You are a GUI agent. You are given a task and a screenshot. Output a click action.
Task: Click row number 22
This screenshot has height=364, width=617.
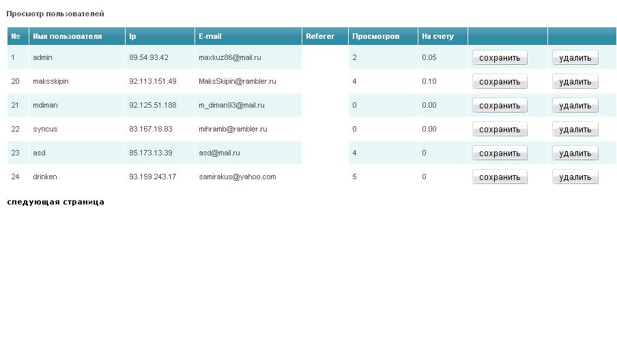coord(15,129)
